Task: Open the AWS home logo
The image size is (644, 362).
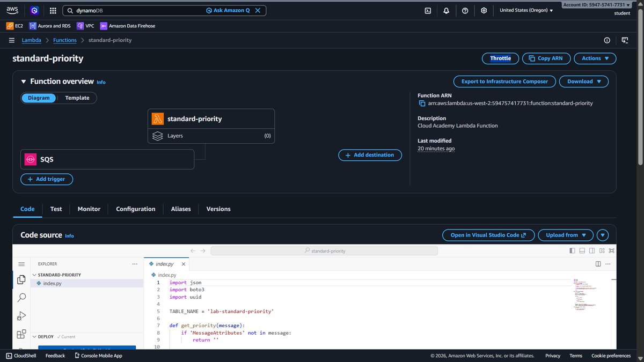Action: 12,10
